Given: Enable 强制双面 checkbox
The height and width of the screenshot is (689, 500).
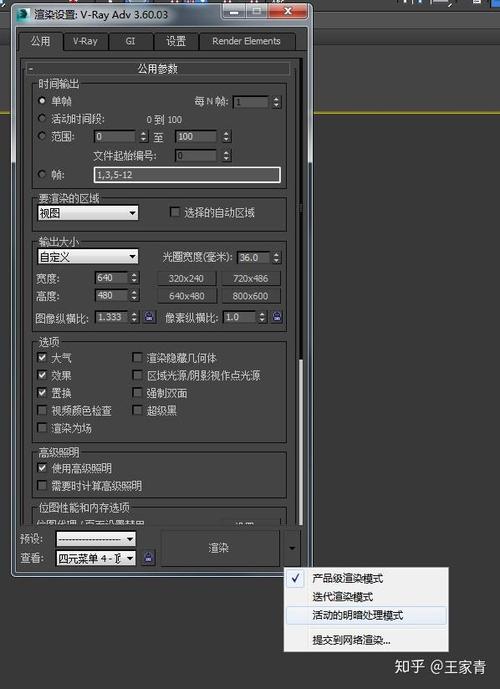Looking at the screenshot, I should pyautogui.click(x=137, y=392).
